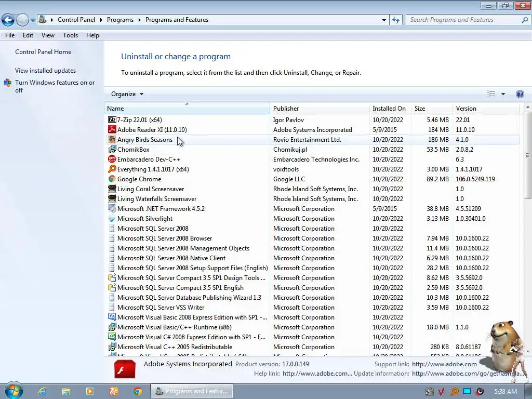Click the Embarcadero Dev-C++ icon
Screen dimensions: 532x399
[112, 159]
